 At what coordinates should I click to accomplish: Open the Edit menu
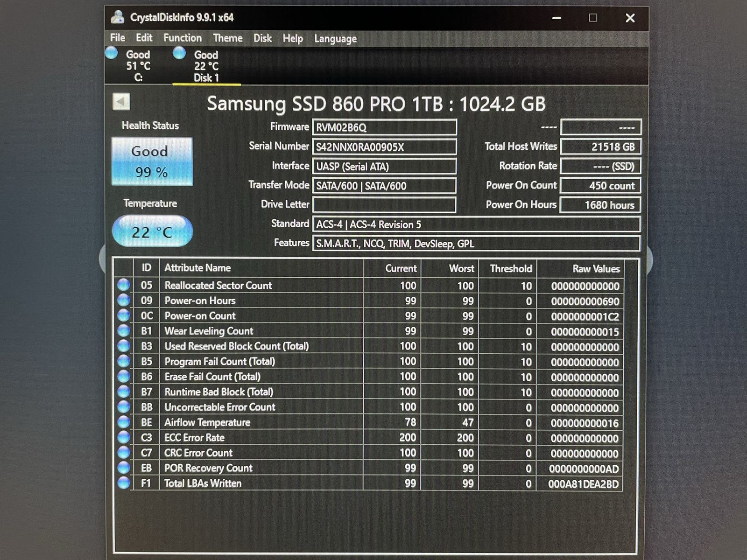click(x=144, y=38)
